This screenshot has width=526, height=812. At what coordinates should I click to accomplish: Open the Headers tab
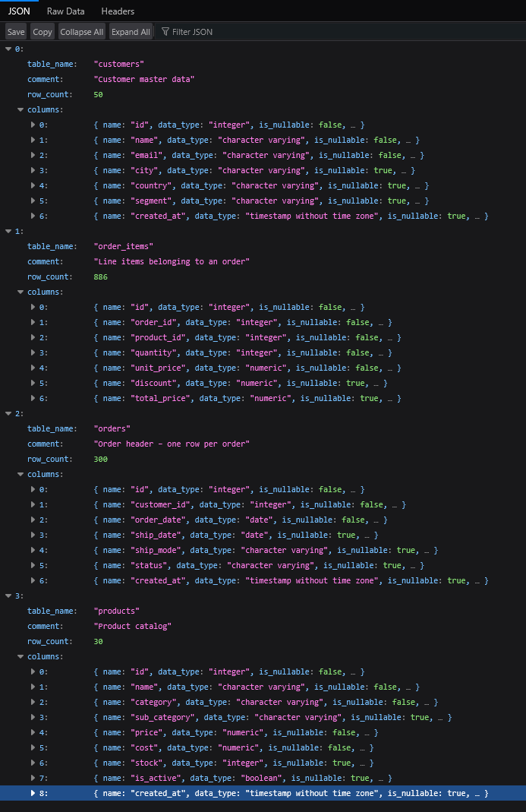point(118,11)
